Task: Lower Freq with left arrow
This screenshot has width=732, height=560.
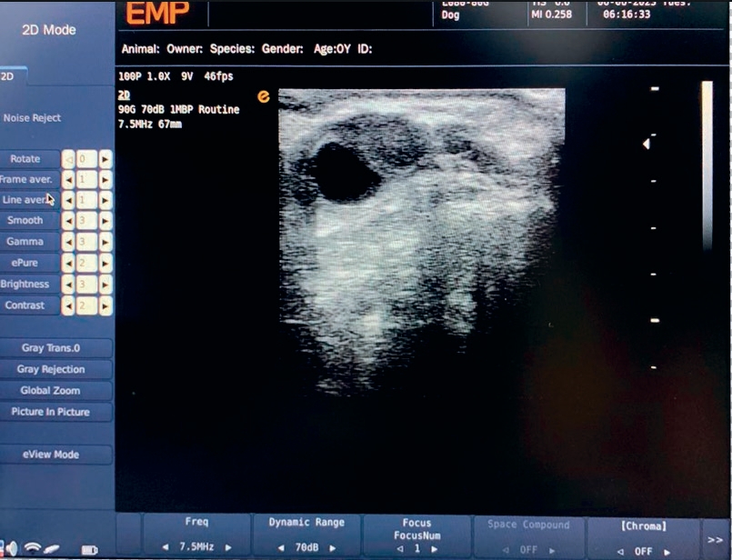Action: 165,547
